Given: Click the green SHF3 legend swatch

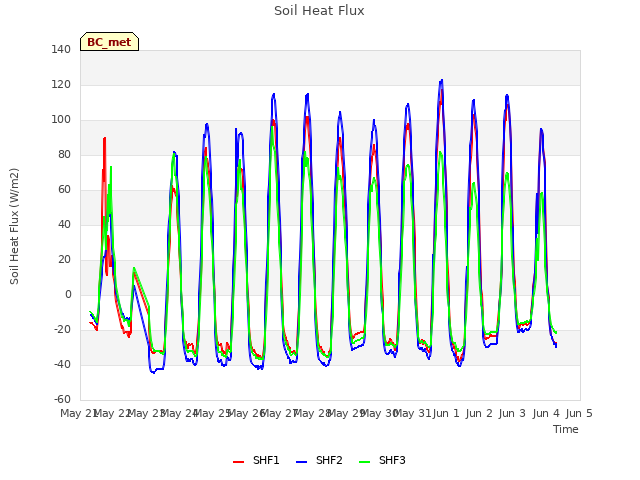Looking at the screenshot, I should click(364, 462).
